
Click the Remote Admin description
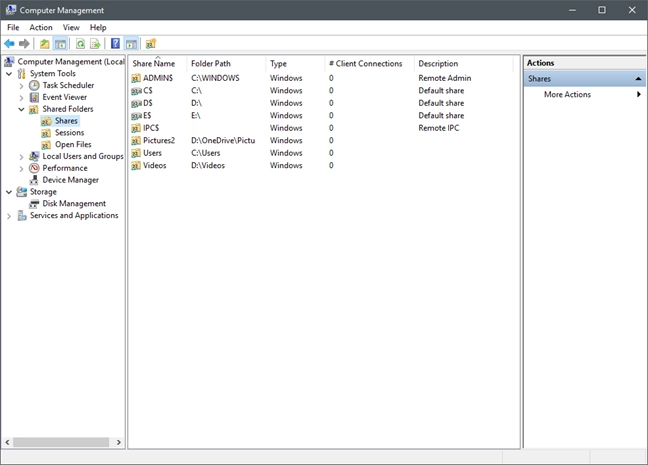[x=445, y=78]
